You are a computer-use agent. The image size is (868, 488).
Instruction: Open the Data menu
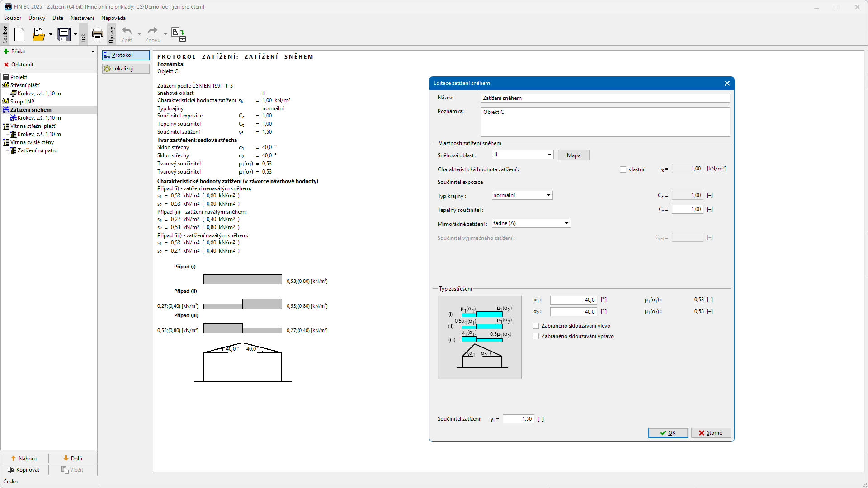point(57,18)
